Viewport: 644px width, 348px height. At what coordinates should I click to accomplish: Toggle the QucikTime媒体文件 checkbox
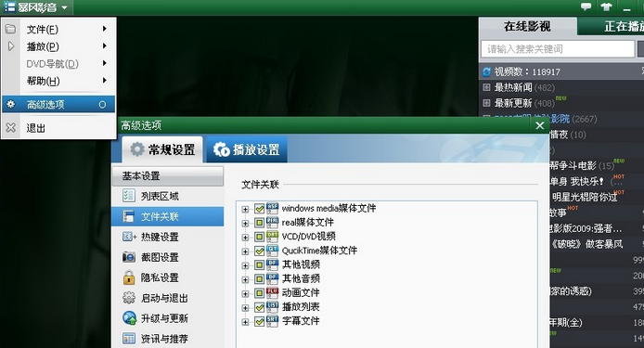(x=259, y=251)
